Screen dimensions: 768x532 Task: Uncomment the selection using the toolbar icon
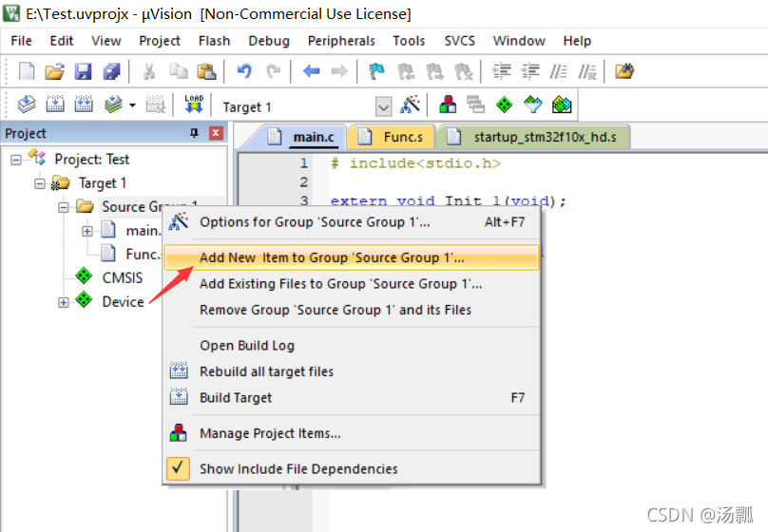click(587, 71)
